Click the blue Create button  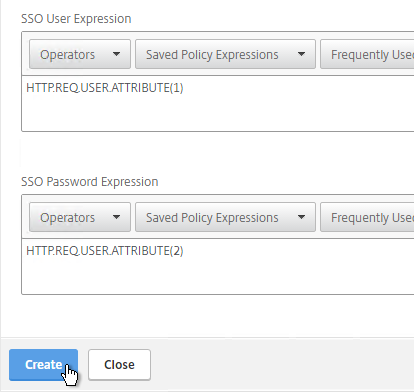click(43, 365)
